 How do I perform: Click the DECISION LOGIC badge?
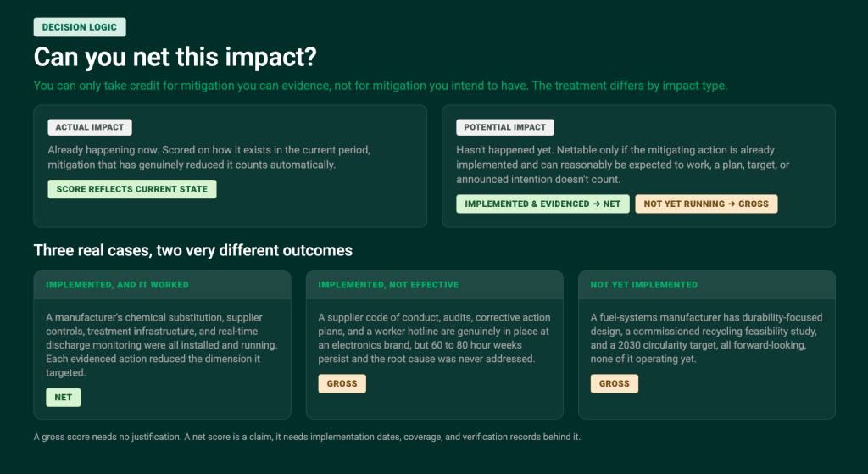pos(80,27)
